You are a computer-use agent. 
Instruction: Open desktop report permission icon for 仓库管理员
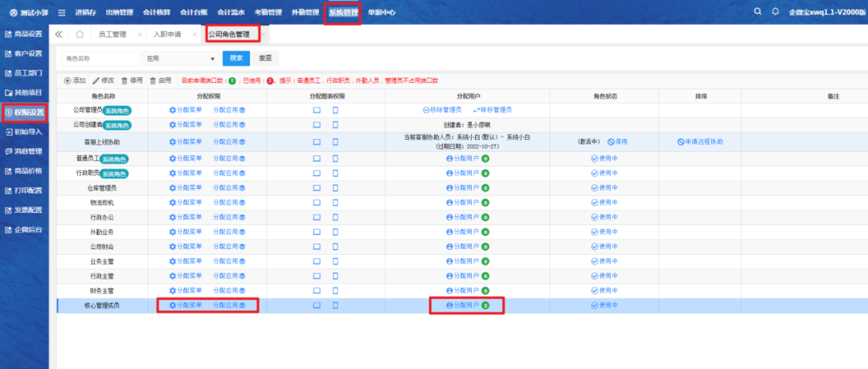[317, 187]
